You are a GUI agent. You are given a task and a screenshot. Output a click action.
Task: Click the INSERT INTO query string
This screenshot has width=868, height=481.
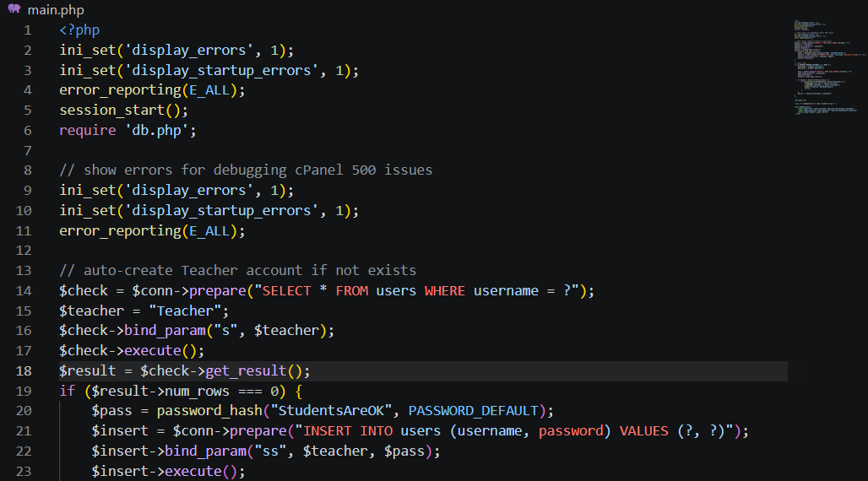pyautogui.click(x=518, y=431)
